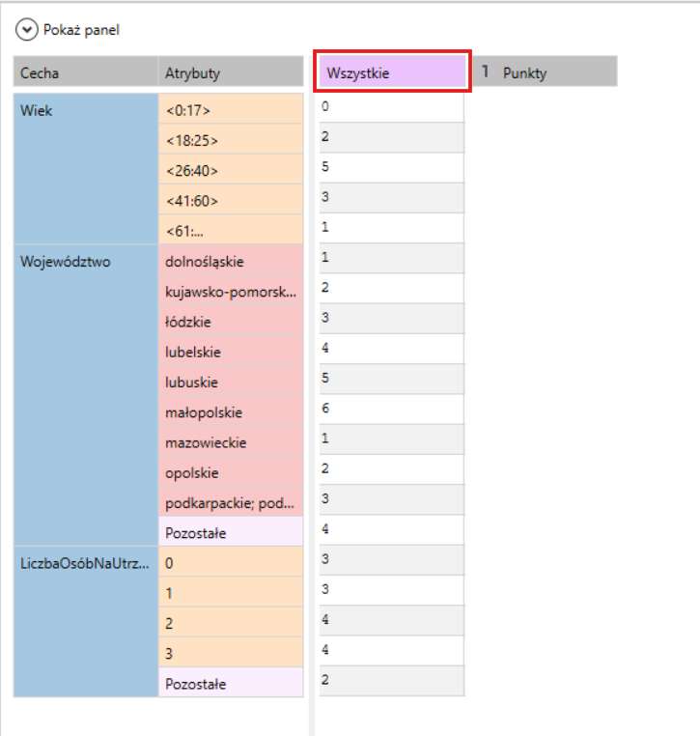Screen dimensions: 700x736
Task: Edit points field for <18:25> row
Action: [x=392, y=137]
